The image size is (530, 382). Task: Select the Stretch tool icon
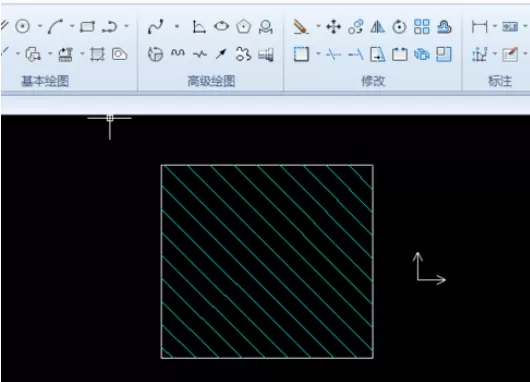click(378, 54)
